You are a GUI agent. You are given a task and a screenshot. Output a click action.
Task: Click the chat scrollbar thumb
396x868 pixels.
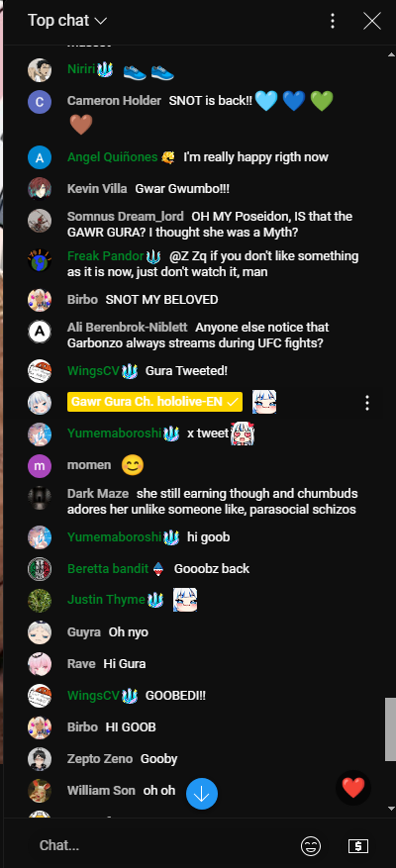[x=390, y=729]
